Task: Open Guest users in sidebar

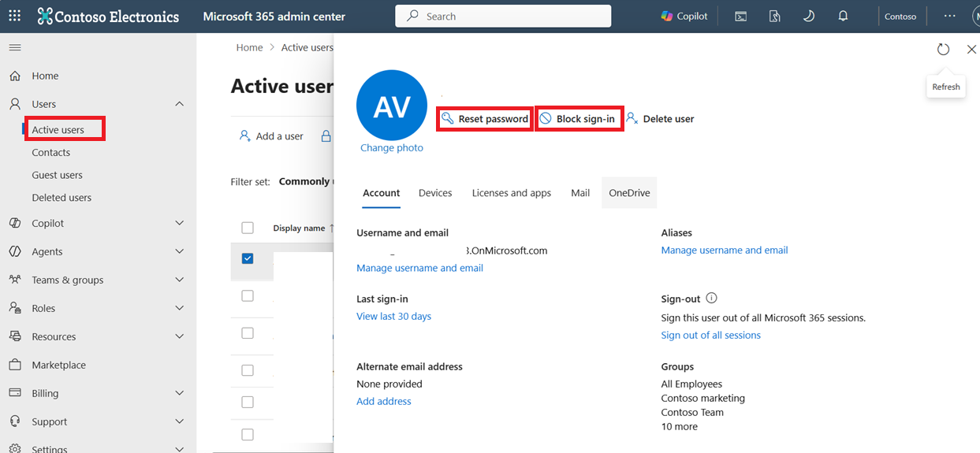Action: (x=57, y=175)
